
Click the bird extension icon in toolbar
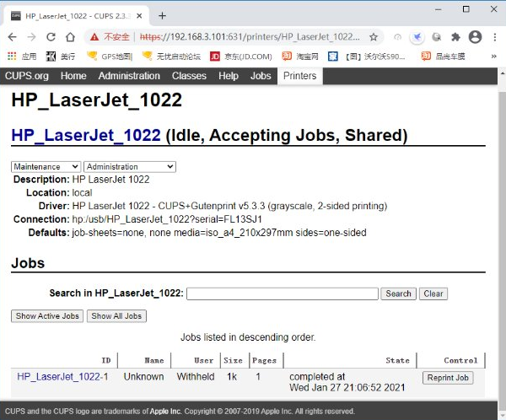[x=417, y=37]
